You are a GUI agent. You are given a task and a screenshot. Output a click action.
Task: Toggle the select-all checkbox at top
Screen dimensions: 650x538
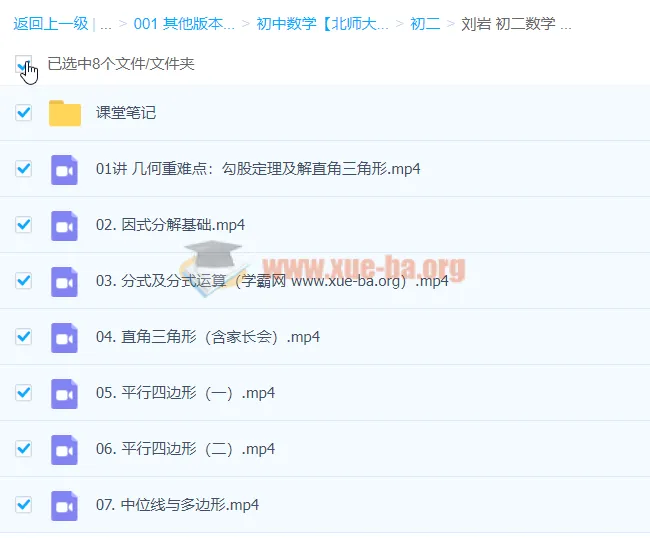[24, 64]
